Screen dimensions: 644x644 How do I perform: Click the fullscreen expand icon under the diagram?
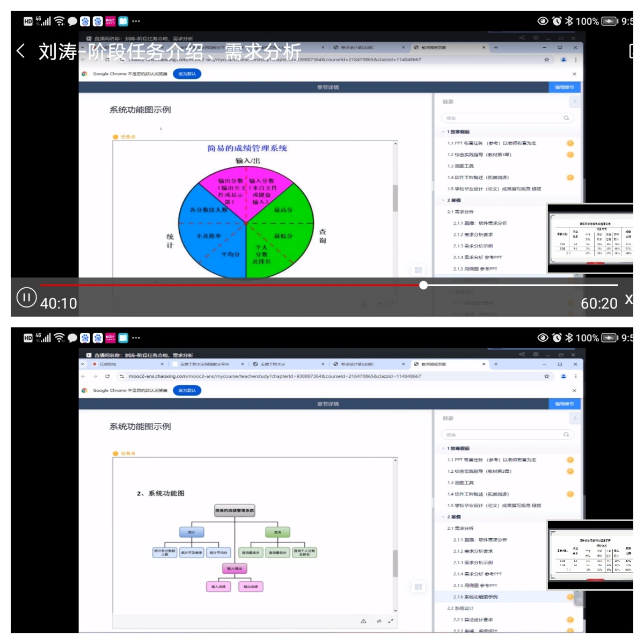click(x=391, y=621)
